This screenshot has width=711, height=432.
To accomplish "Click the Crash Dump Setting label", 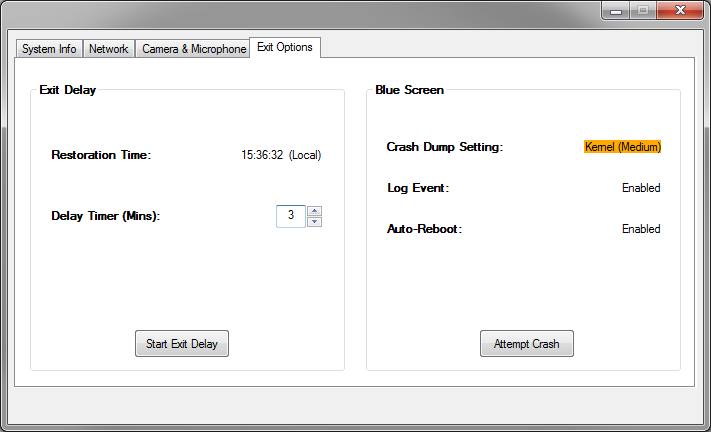I will [x=444, y=147].
